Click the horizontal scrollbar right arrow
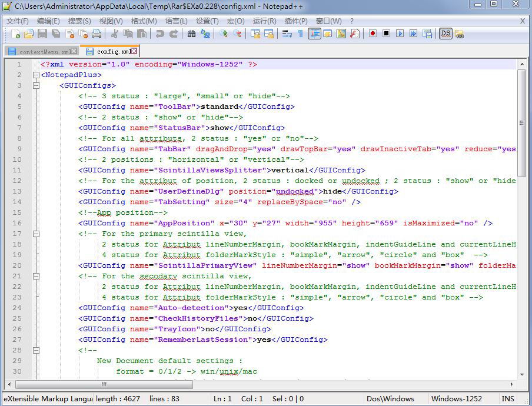The height and width of the screenshot is (406, 532). point(511,384)
